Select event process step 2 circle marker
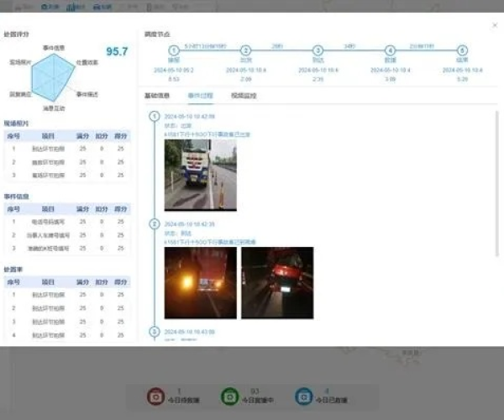Viewport: 504px width, 420px height. (x=155, y=224)
